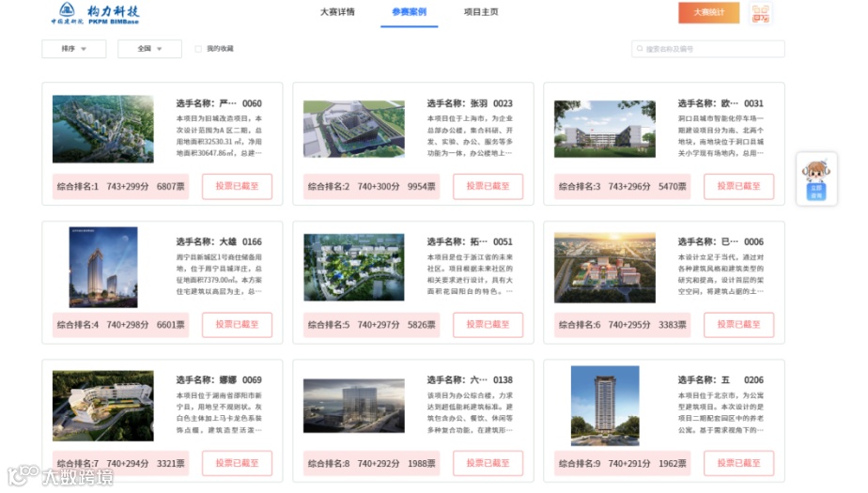Image resolution: width=868 pixels, height=493 pixels.
Task: Open thumbnail of entry 0138 glass tower
Action: click(354, 406)
